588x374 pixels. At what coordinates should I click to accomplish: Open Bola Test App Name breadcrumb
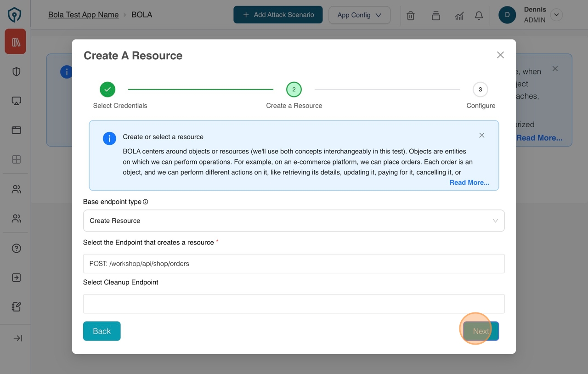[83, 15]
